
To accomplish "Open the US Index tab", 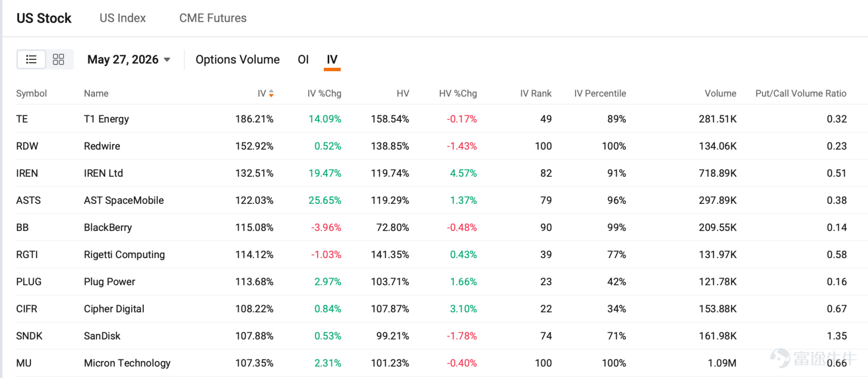I will coord(123,18).
